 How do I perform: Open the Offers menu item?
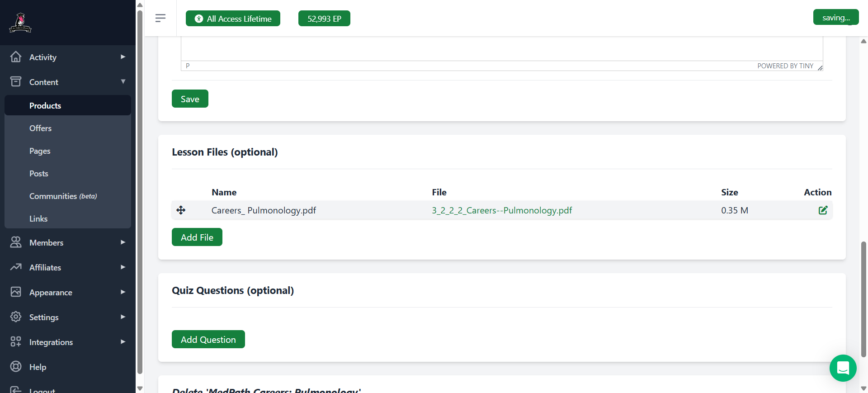(40, 128)
